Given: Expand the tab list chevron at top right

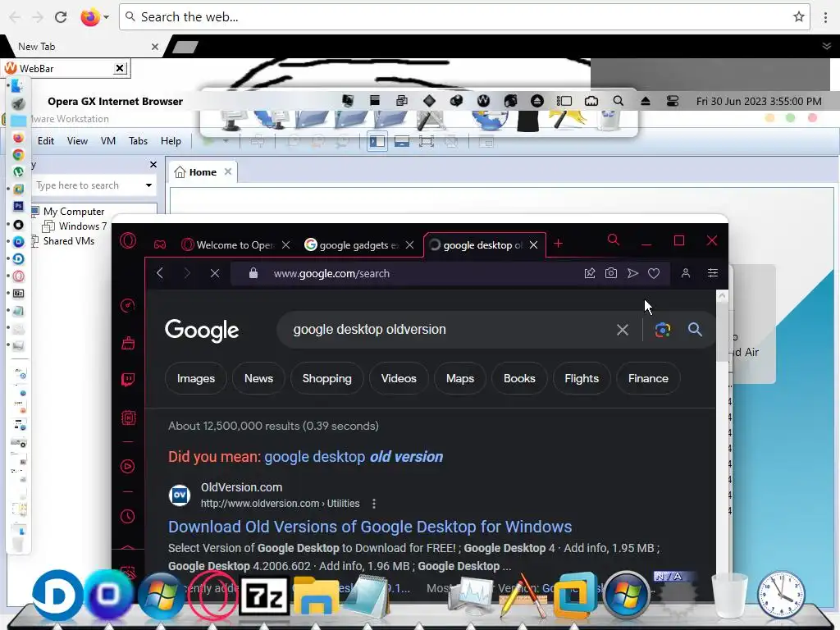Looking at the screenshot, I should (827, 46).
